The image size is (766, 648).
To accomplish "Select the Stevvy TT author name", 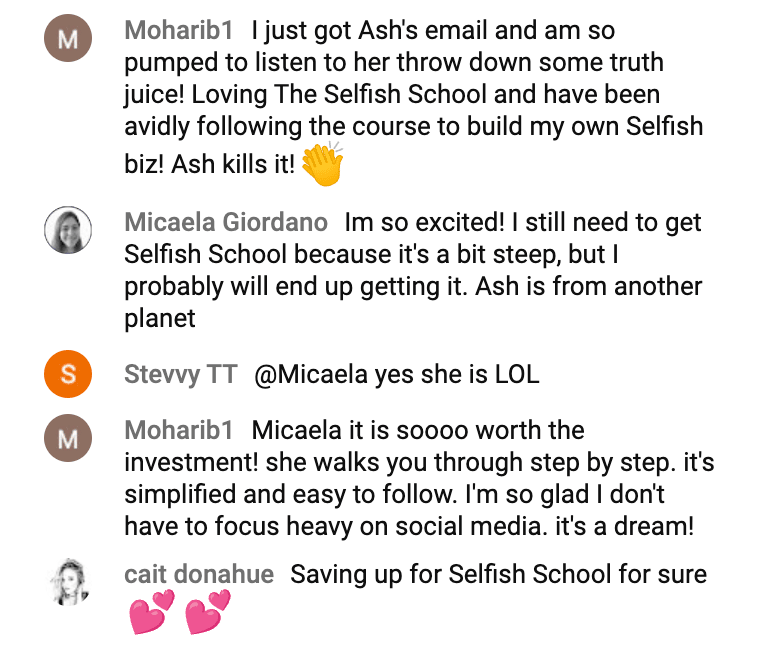I will (x=181, y=374).
